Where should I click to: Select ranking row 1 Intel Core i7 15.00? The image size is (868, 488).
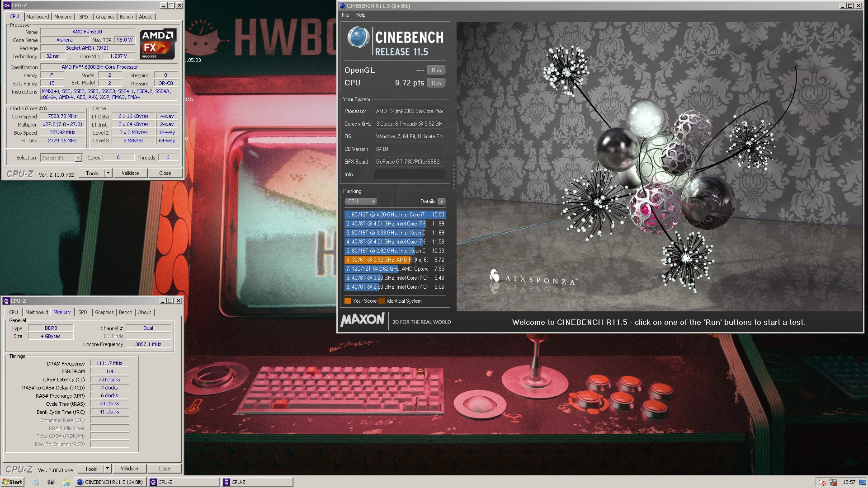(395, 215)
